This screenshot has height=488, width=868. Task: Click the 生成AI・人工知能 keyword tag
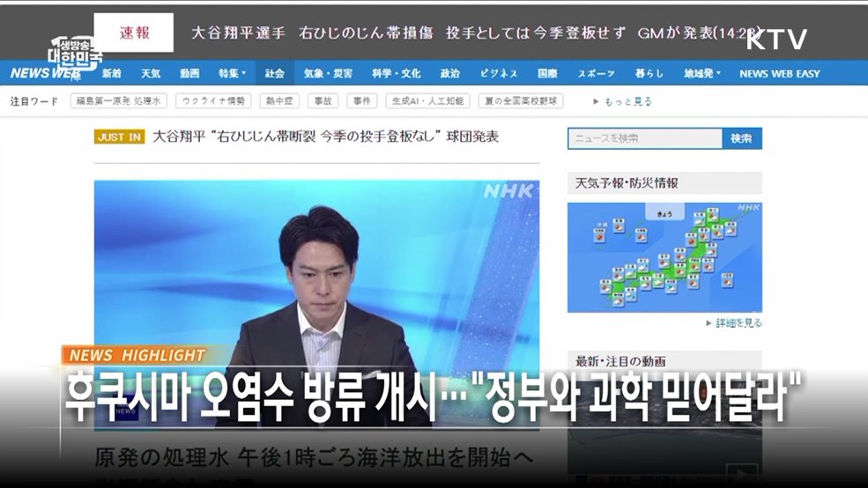coord(427,101)
